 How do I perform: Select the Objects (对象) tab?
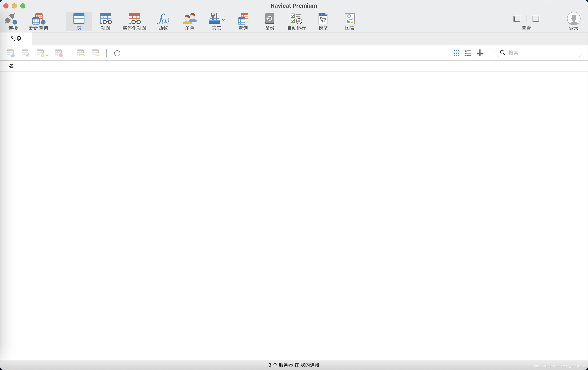click(16, 38)
